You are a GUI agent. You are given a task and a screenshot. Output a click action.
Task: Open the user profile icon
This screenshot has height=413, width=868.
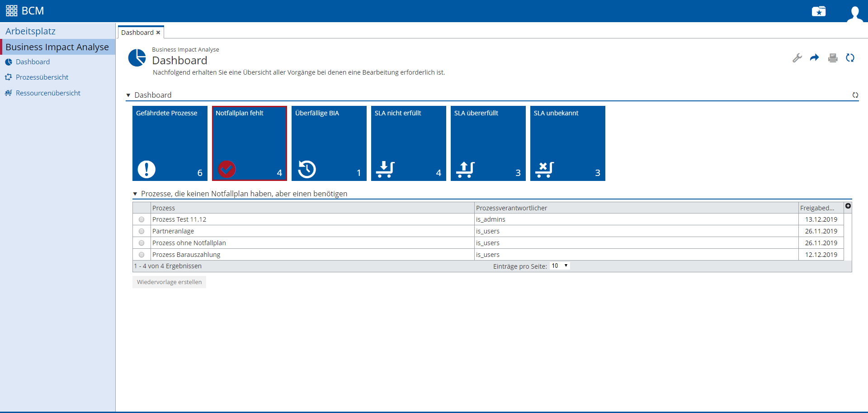(854, 13)
